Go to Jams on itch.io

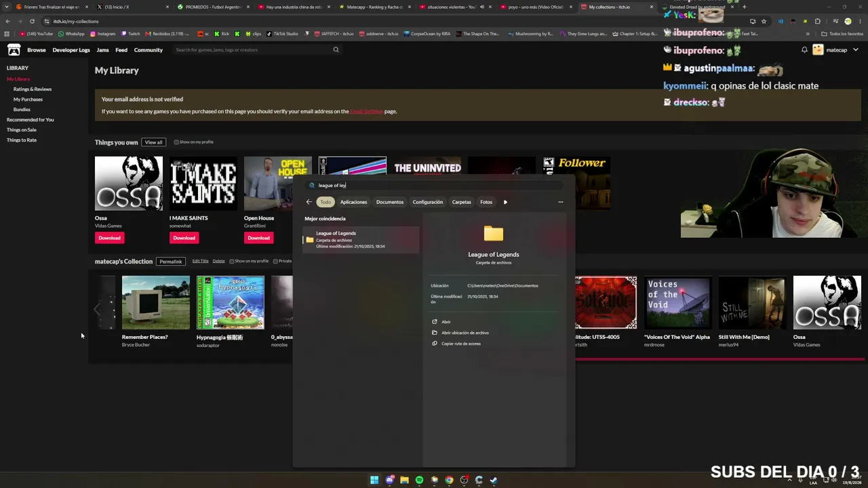tap(102, 49)
